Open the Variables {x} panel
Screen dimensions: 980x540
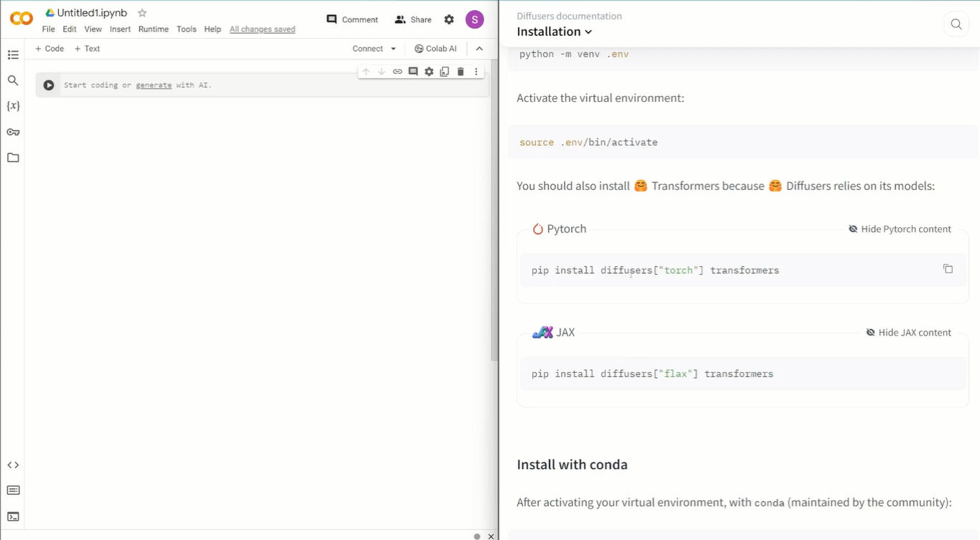tap(13, 106)
